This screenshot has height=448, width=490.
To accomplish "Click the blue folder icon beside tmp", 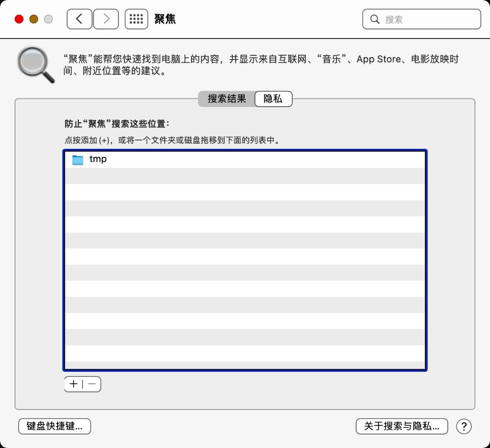I will click(x=78, y=160).
